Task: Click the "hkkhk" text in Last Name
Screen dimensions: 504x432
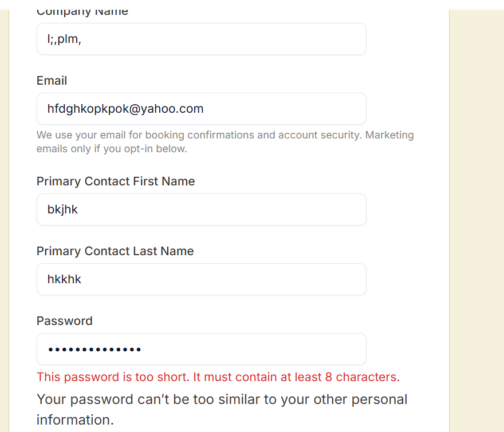Action: [x=64, y=279]
